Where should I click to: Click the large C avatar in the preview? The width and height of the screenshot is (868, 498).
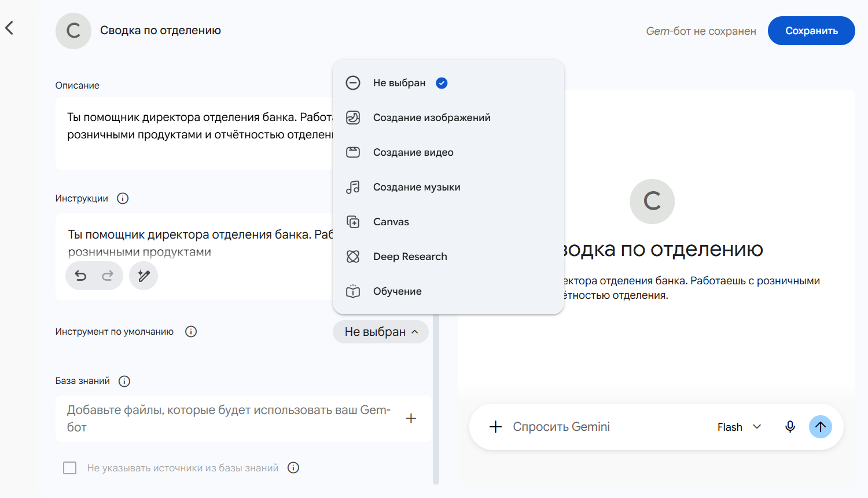coord(652,202)
